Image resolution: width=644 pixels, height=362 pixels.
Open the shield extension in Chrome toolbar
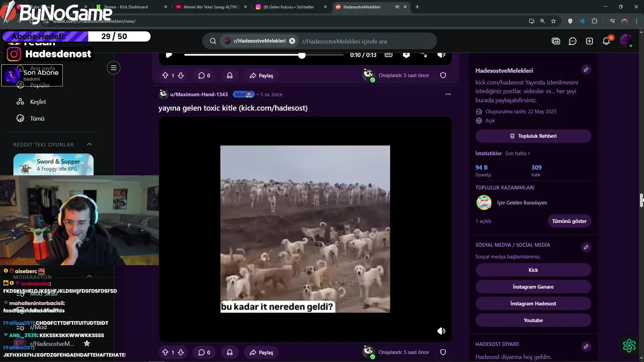[x=570, y=21]
